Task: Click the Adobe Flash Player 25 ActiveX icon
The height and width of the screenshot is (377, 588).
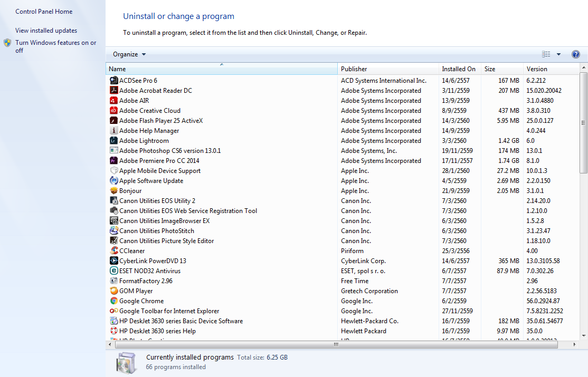Action: 113,121
